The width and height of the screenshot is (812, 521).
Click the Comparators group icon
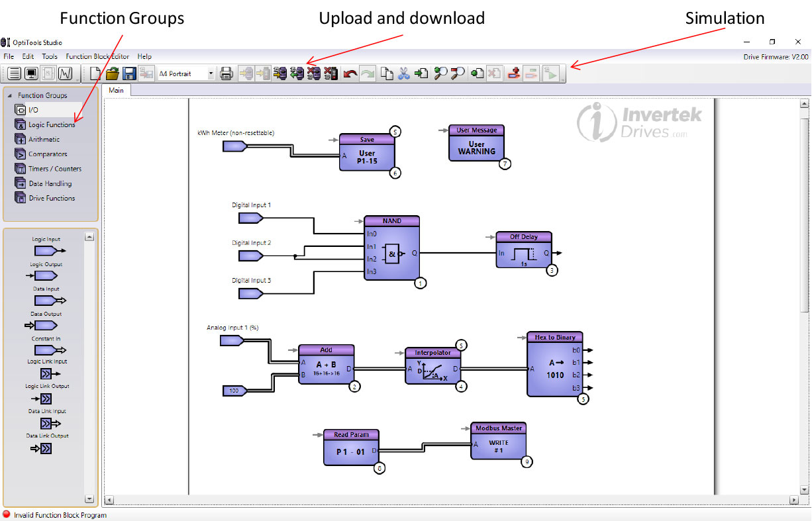click(21, 154)
